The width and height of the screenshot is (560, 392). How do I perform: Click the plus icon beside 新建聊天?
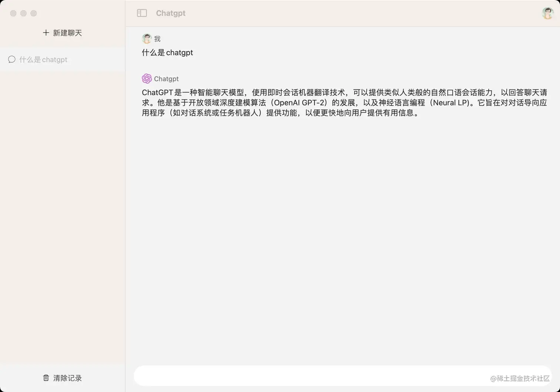46,33
